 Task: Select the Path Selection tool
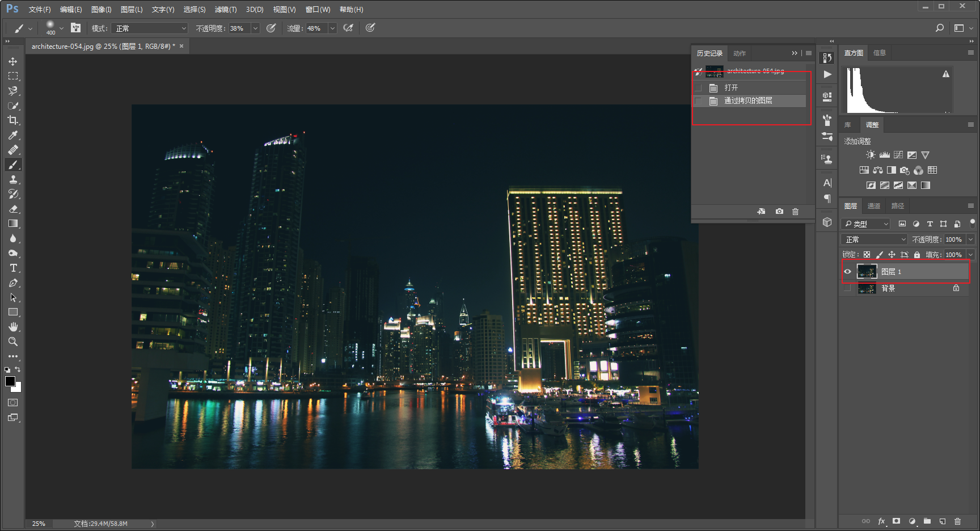12,297
